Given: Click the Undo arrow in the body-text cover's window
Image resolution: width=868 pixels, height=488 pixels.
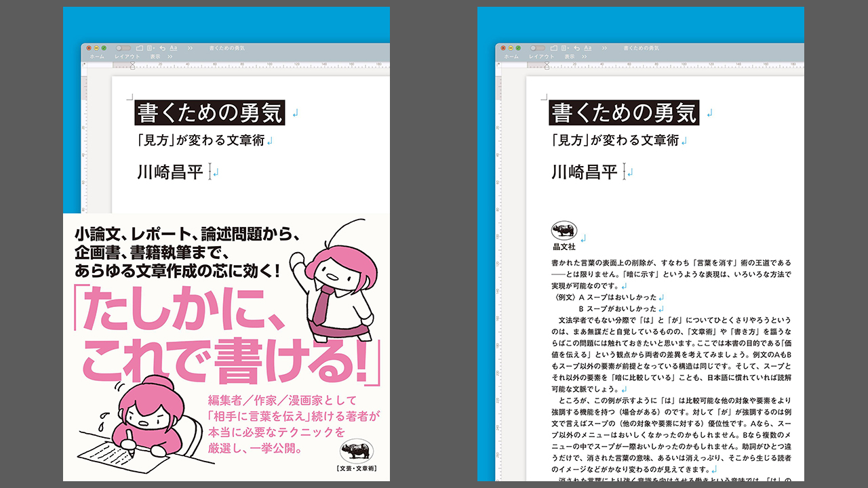Looking at the screenshot, I should point(577,48).
